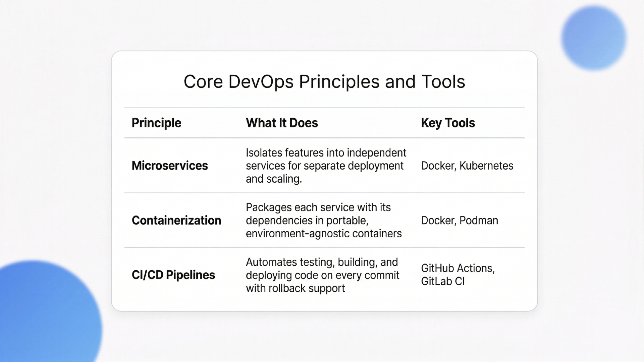Click the phrase environment-agnostic containers

coord(324,234)
